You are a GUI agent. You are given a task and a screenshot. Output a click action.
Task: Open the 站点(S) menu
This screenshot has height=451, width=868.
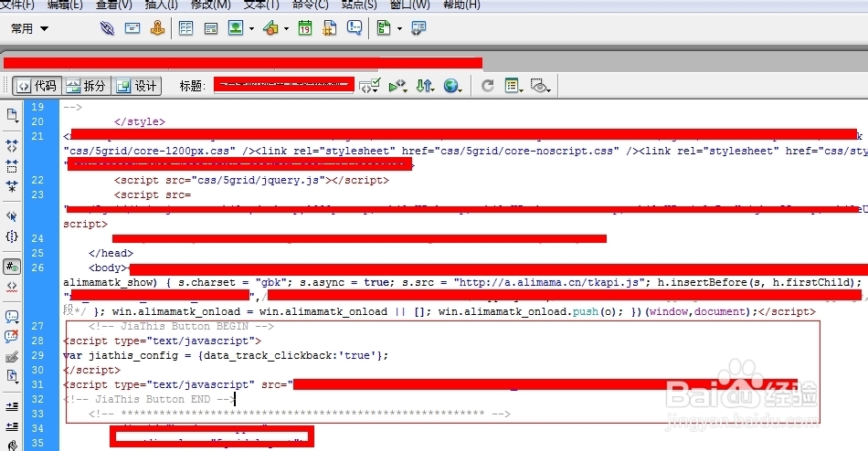click(x=359, y=5)
